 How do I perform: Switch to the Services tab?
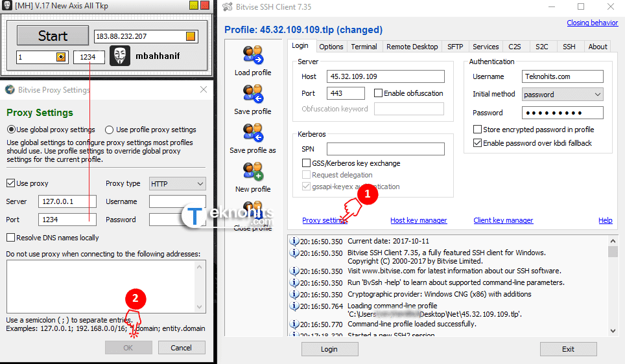[x=486, y=47]
